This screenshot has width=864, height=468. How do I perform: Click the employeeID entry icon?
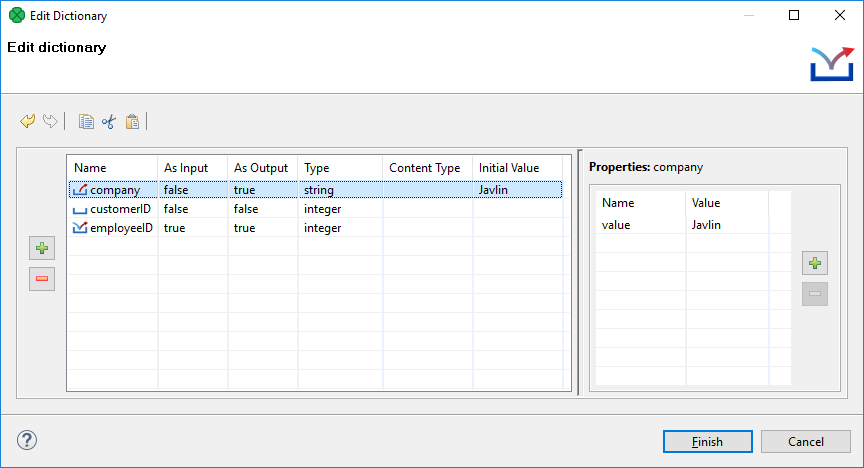point(80,228)
